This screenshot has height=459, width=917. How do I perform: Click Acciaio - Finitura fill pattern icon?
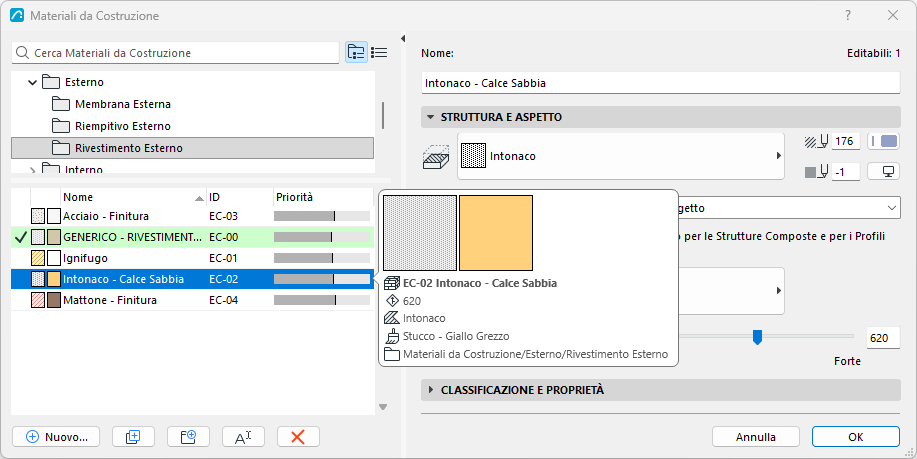(x=38, y=216)
